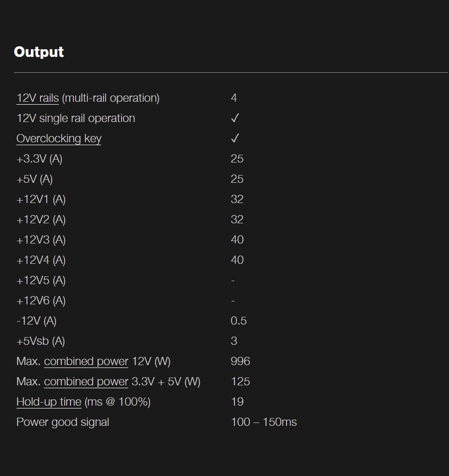This screenshot has width=449, height=476.
Task: Click the Hold-up time link
Action: click(x=49, y=402)
